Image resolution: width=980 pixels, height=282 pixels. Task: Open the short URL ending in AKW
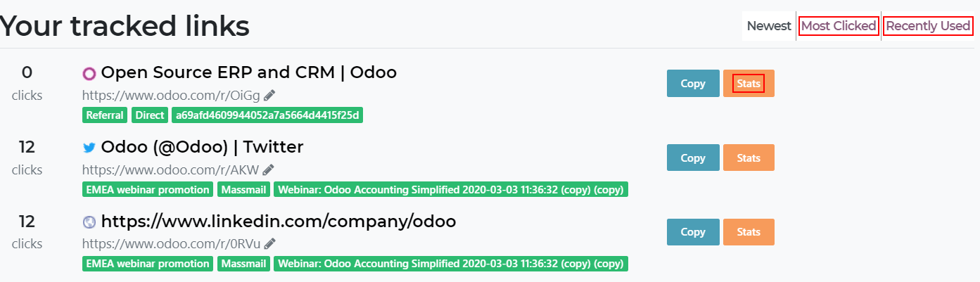click(170, 169)
